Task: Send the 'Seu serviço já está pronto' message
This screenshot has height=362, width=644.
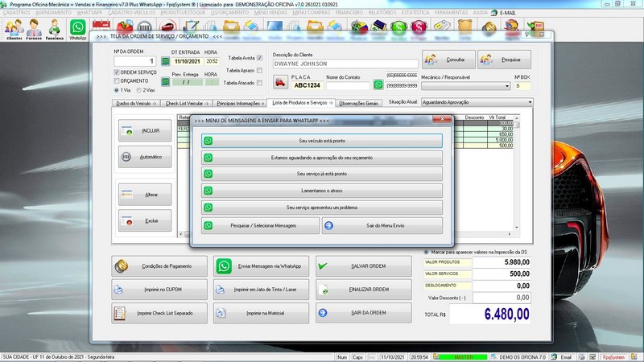Action: point(321,174)
